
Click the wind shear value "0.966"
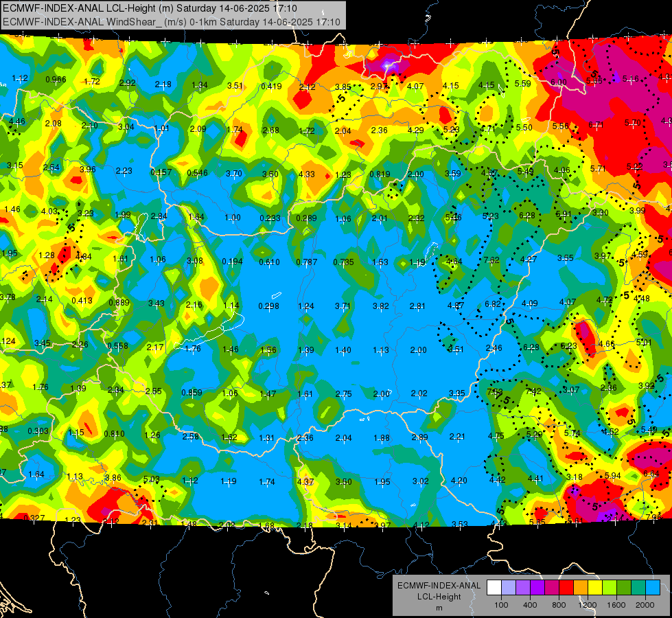point(56,80)
